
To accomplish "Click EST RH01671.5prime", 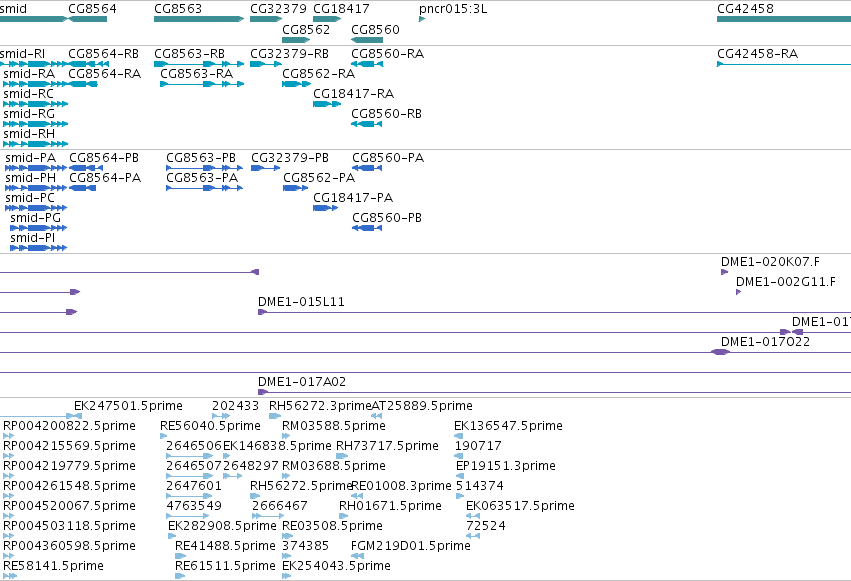I will pyautogui.click(x=390, y=507).
